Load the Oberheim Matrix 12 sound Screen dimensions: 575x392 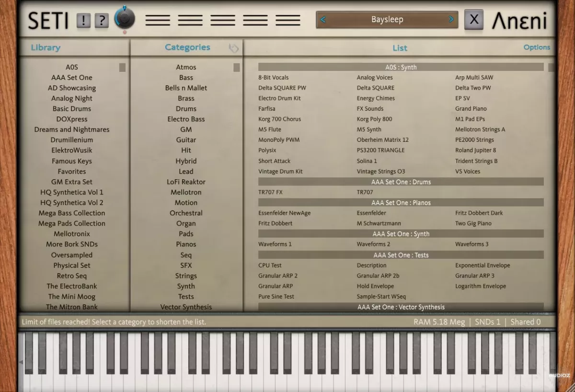click(383, 140)
